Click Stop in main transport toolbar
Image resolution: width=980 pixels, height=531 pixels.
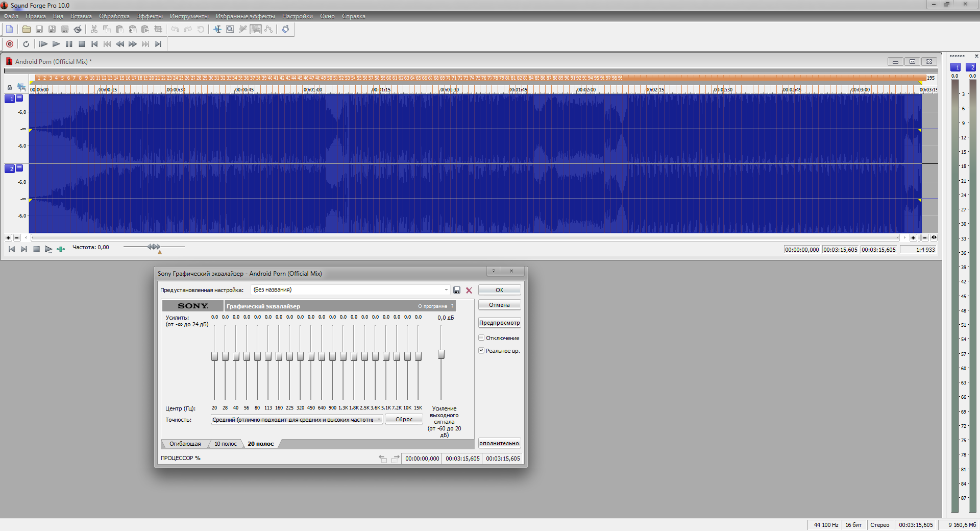82,44
